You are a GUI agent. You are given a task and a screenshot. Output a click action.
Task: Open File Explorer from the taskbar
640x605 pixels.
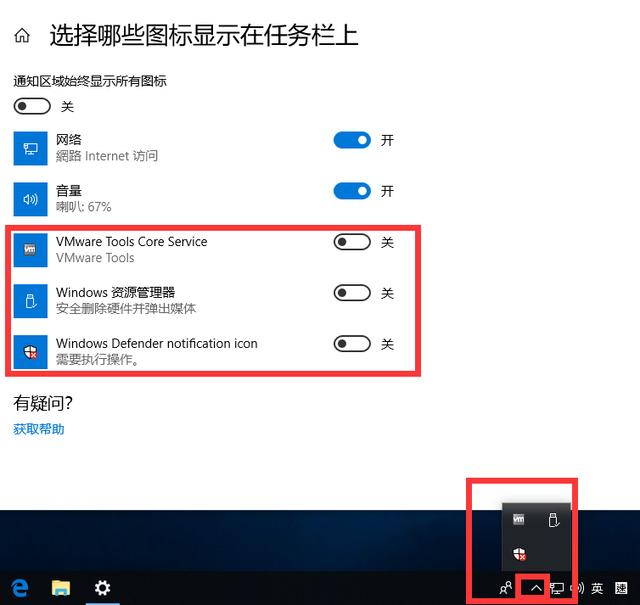61,588
